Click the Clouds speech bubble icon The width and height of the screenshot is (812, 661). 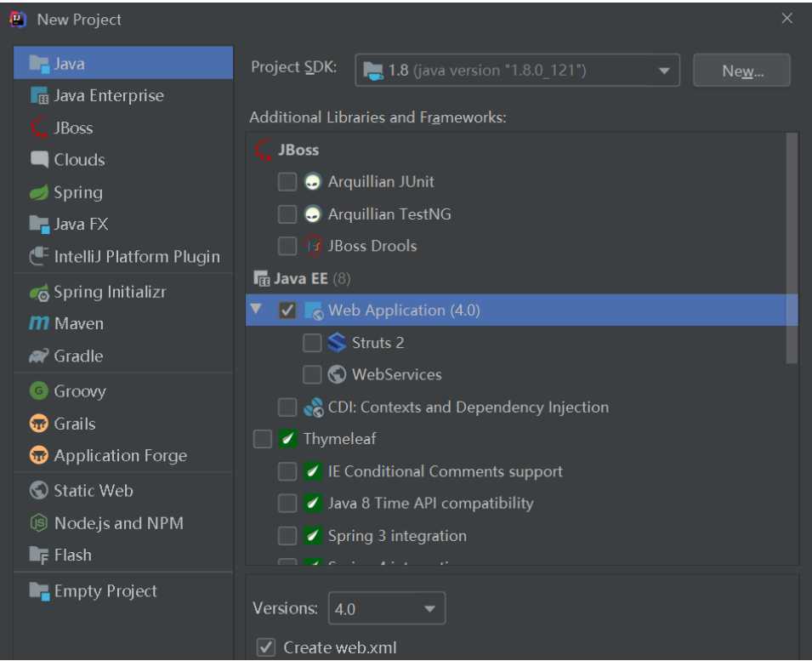click(39, 160)
